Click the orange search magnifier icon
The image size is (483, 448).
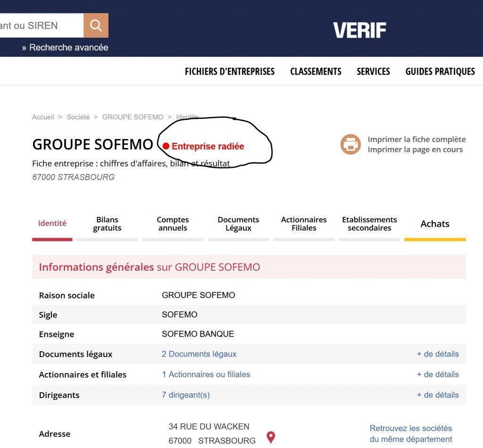(96, 25)
